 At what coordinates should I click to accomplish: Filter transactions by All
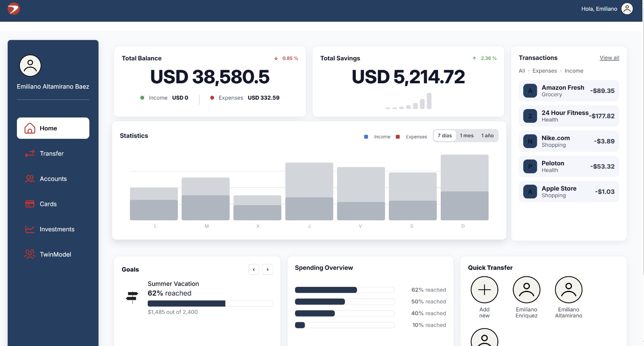pos(522,71)
